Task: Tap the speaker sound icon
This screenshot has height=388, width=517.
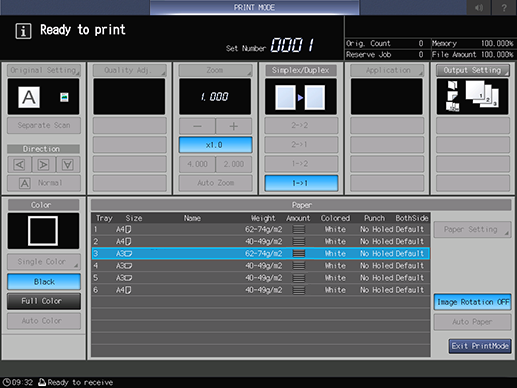Action: click(479, 7)
